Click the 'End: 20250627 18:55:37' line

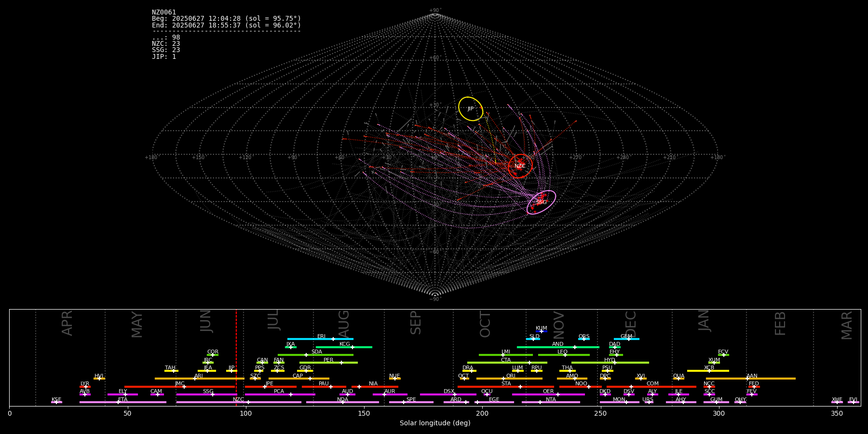point(226,26)
